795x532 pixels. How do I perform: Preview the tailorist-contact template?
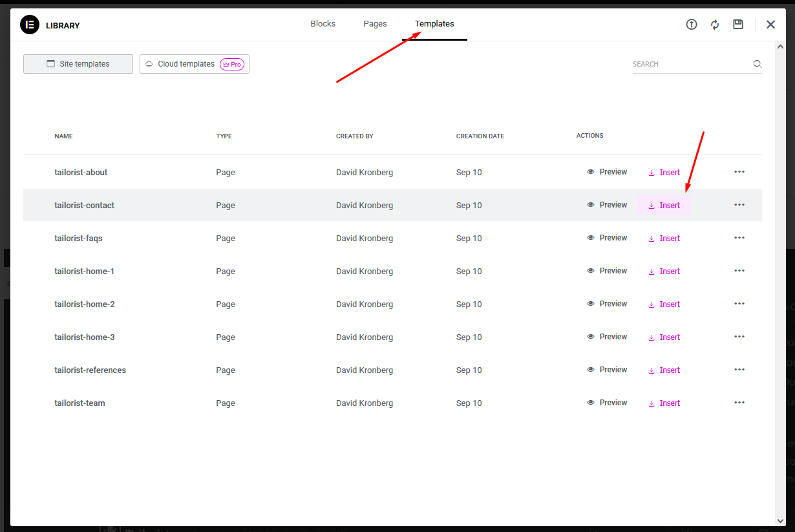coord(607,205)
